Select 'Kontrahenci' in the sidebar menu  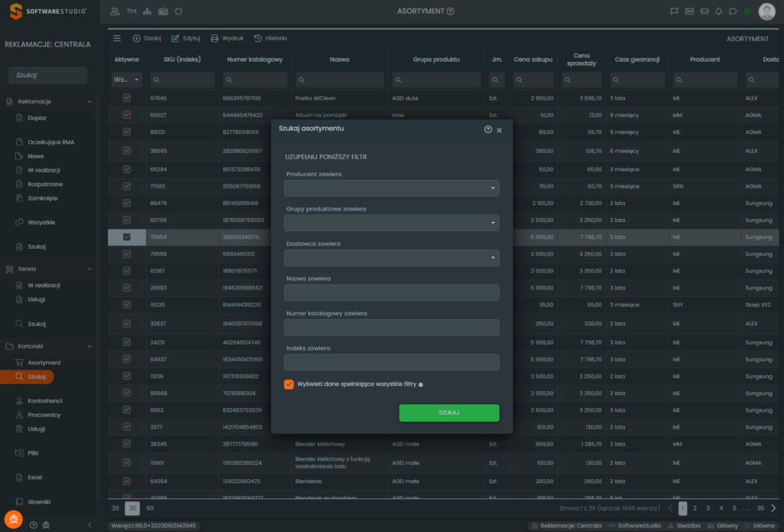tap(44, 400)
